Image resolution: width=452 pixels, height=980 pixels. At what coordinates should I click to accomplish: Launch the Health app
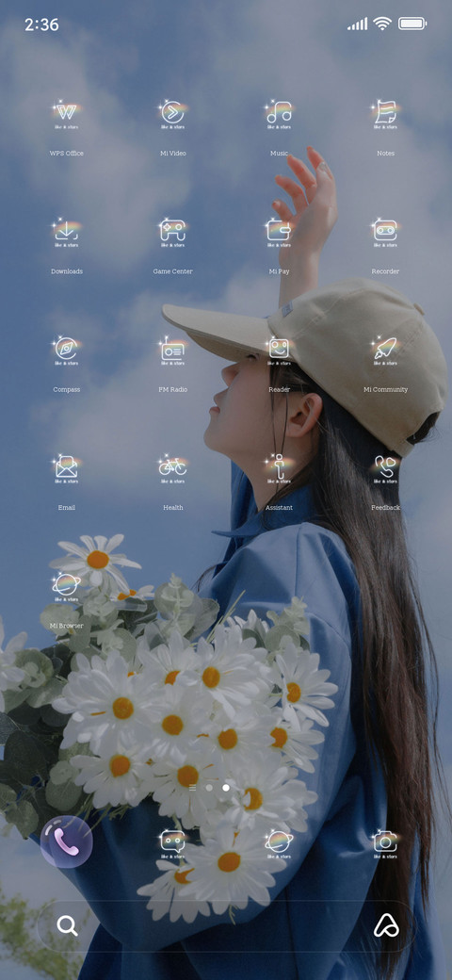tap(173, 470)
